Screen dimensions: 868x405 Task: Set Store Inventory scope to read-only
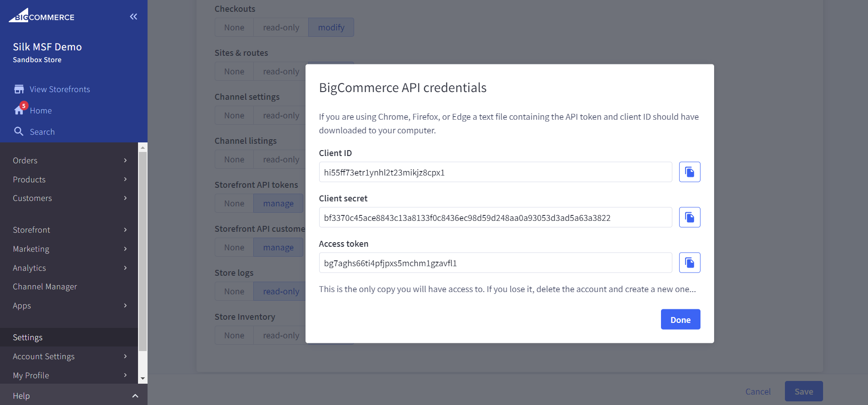coord(280,335)
